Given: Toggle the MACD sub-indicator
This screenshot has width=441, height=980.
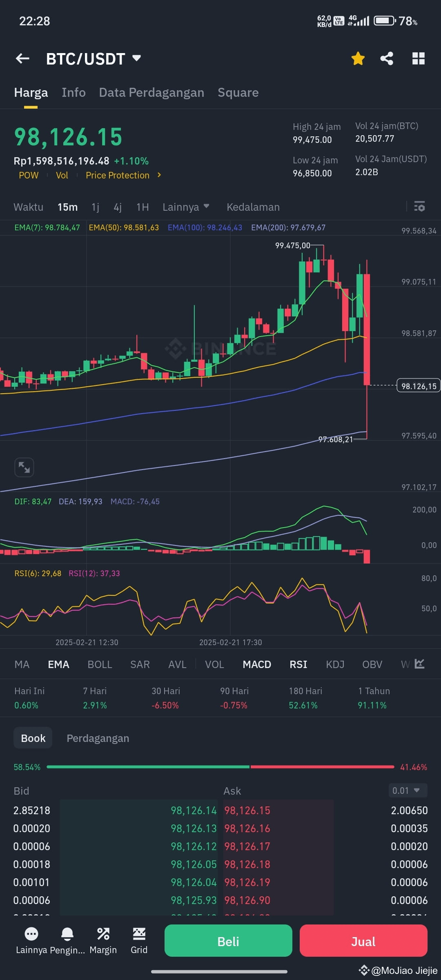Looking at the screenshot, I should (x=257, y=664).
